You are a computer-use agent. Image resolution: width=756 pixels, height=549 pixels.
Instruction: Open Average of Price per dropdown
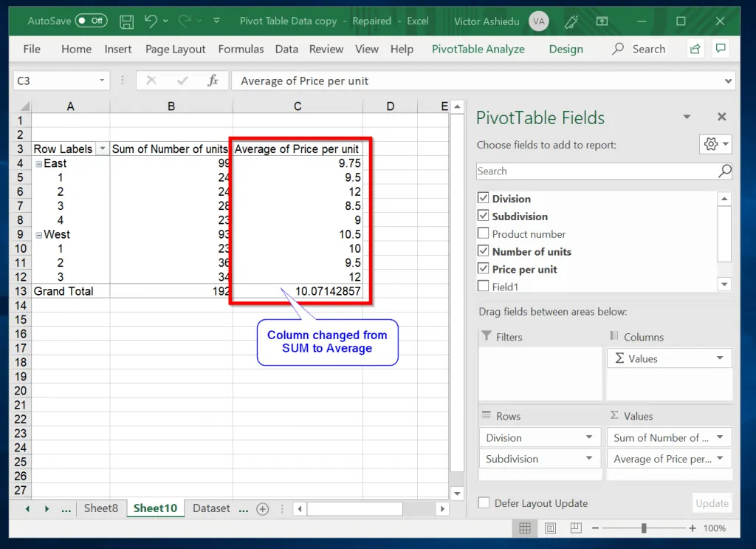720,458
